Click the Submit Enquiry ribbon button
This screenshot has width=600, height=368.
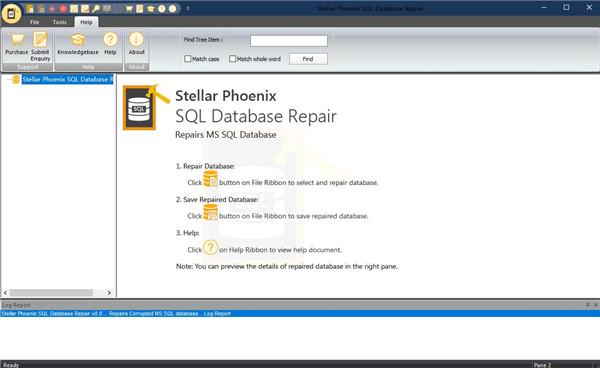pyautogui.click(x=40, y=47)
